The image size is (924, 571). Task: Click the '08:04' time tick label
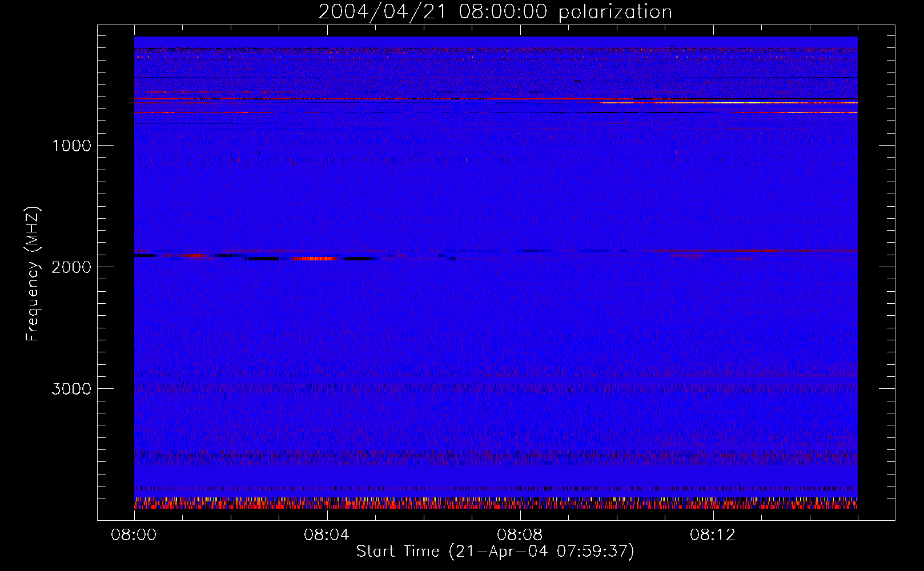pyautogui.click(x=327, y=535)
